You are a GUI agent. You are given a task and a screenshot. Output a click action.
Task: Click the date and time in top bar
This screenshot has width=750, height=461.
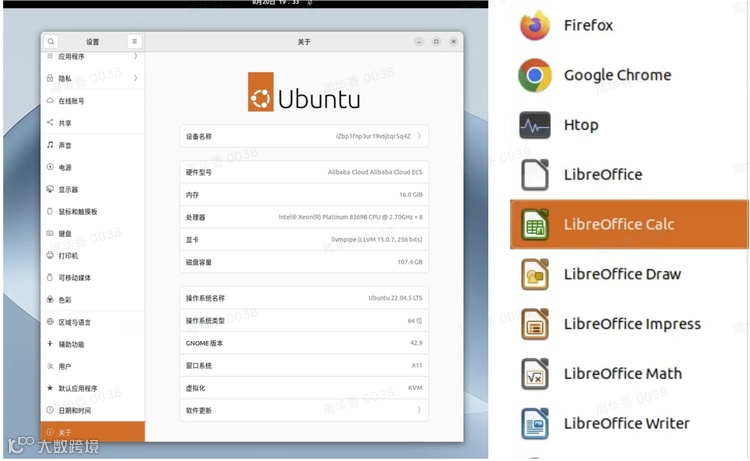(x=276, y=2)
